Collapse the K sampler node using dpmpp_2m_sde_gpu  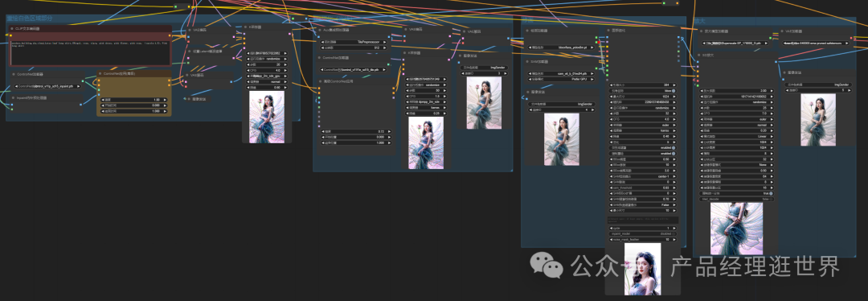tap(245, 27)
